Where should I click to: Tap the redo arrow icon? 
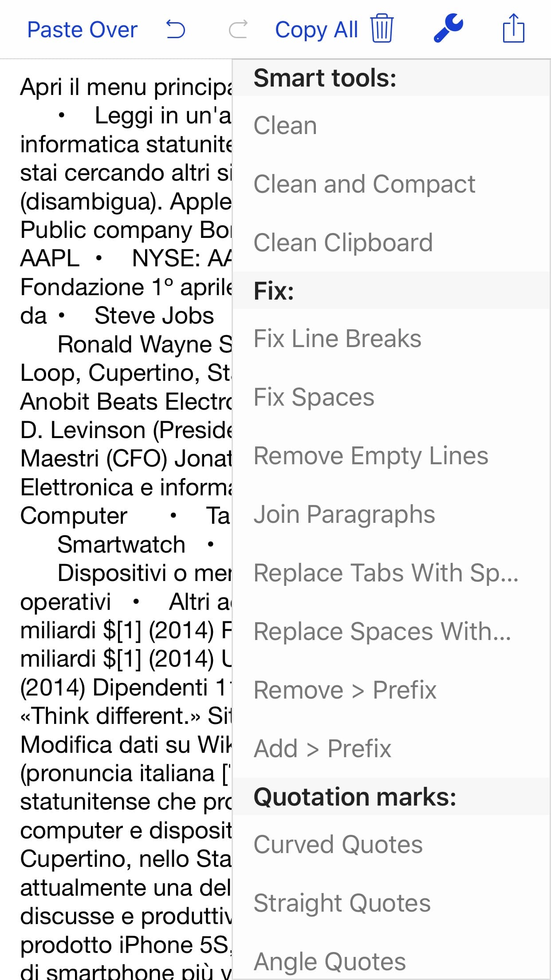pyautogui.click(x=238, y=30)
